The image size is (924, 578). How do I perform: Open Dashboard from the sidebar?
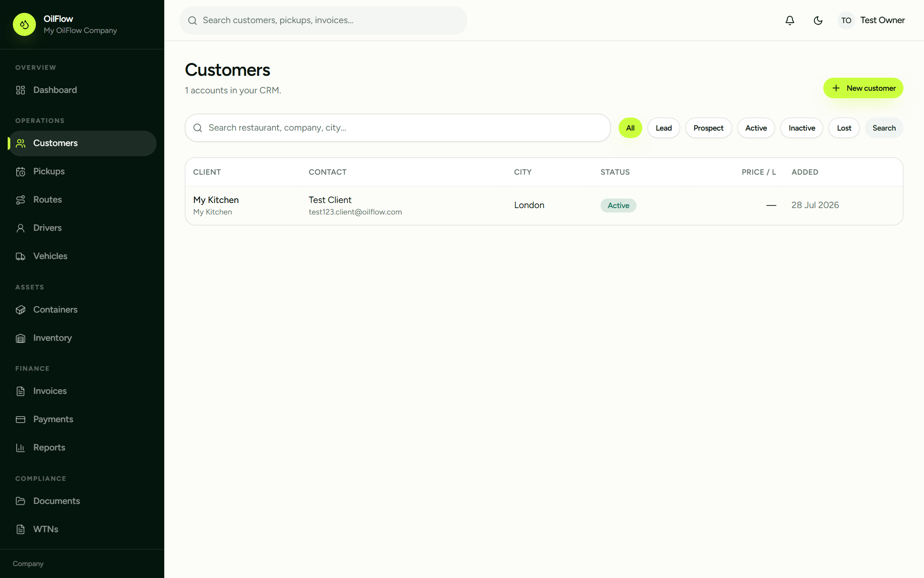tap(82, 90)
